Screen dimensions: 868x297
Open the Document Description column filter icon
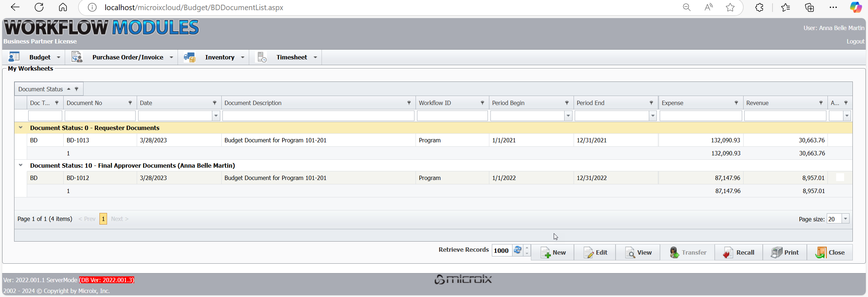tap(409, 103)
